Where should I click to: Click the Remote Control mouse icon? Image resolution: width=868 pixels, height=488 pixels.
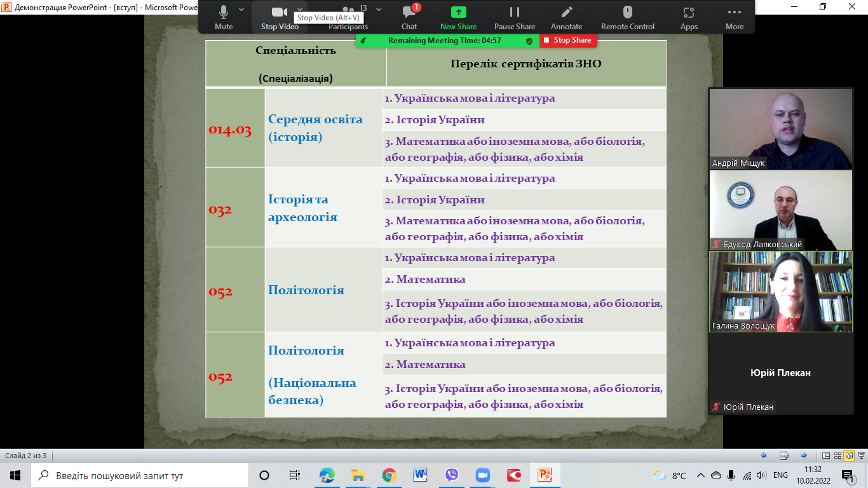628,17
